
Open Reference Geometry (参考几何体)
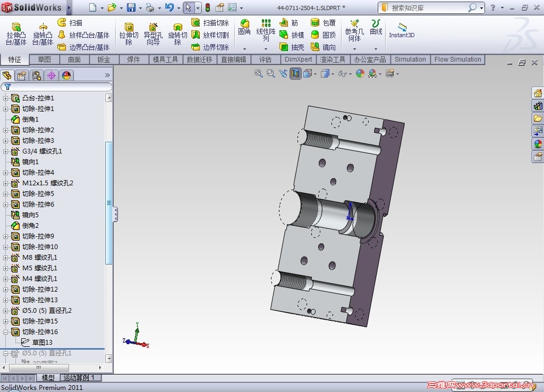tap(354, 30)
